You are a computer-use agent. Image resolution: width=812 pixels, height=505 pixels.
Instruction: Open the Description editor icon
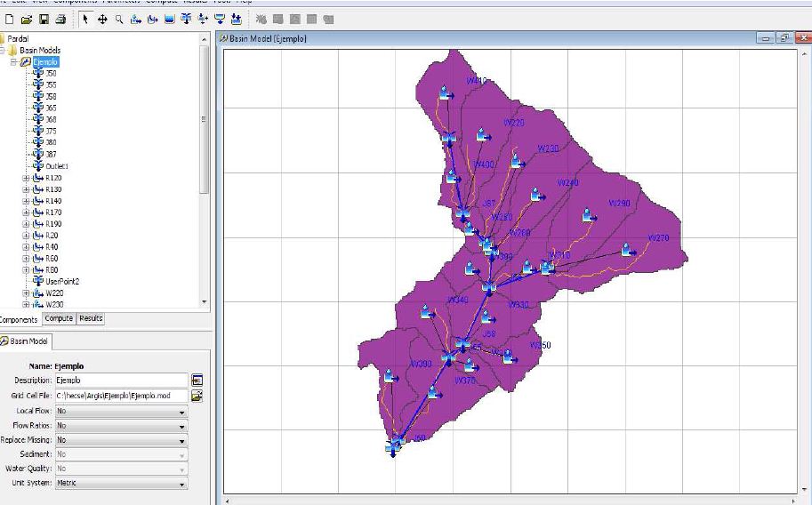pyautogui.click(x=197, y=381)
